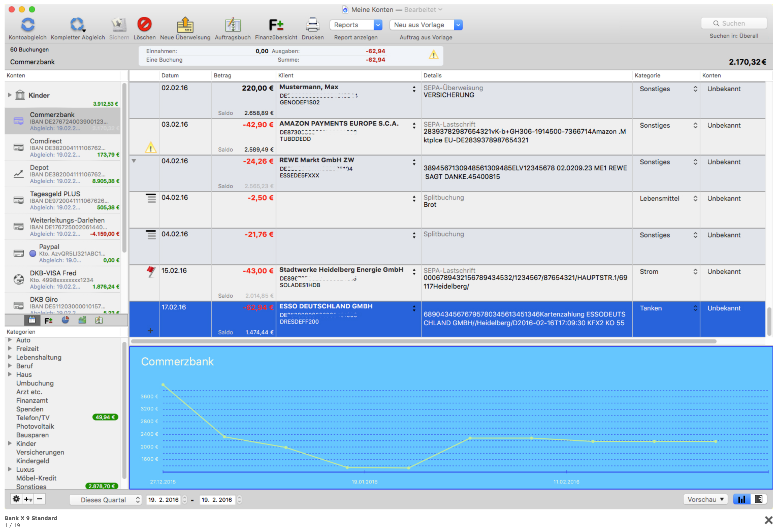Expand the Auto category

[10, 340]
